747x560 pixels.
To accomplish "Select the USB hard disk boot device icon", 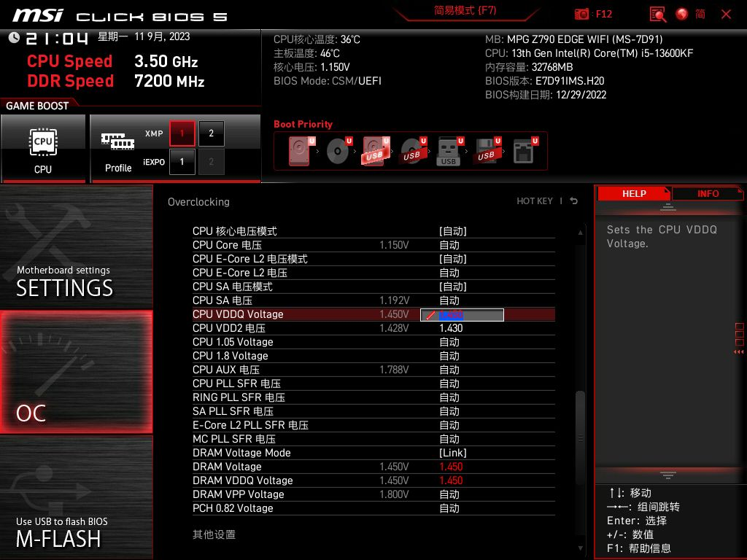I will click(x=376, y=150).
